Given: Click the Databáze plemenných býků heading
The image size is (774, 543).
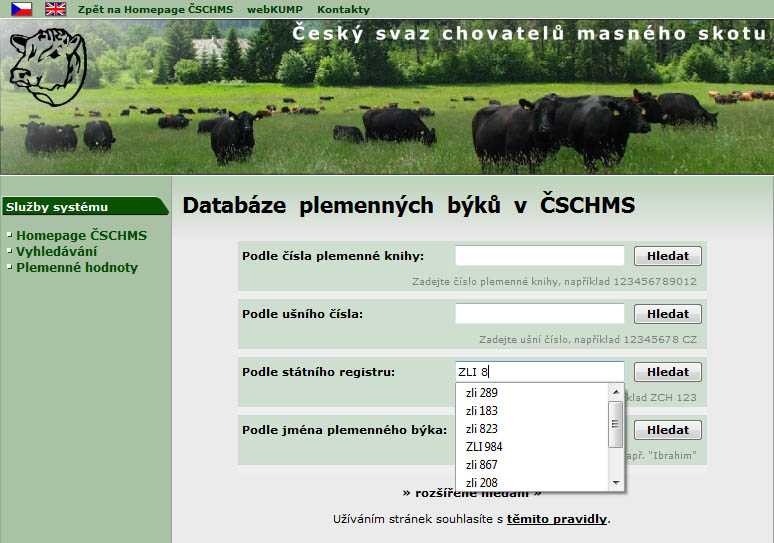Looking at the screenshot, I should [409, 205].
